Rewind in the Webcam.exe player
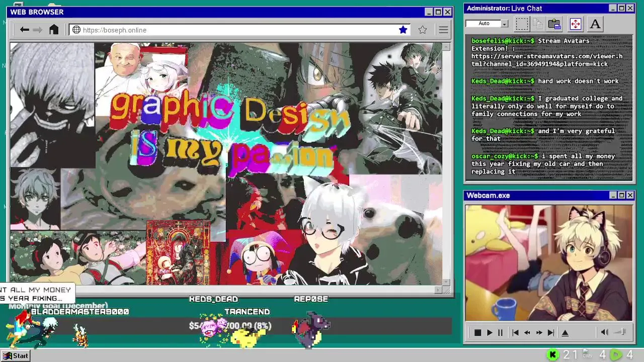The width and height of the screenshot is (644, 362). (527, 332)
